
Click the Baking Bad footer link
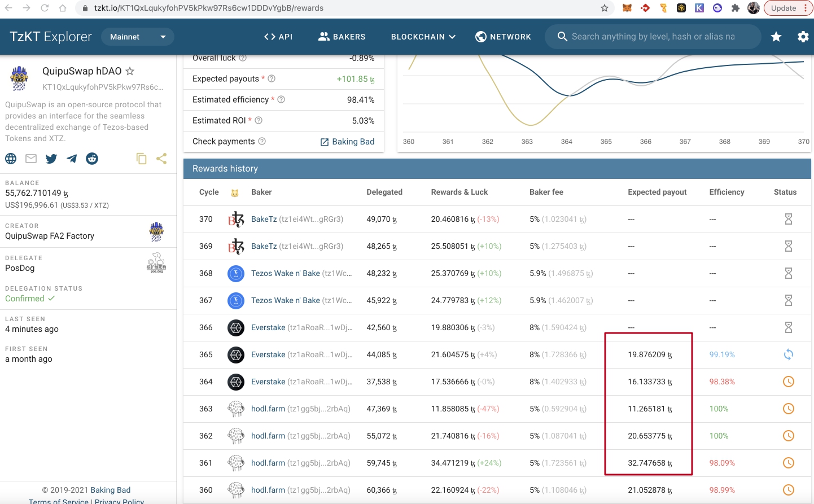pos(111,490)
